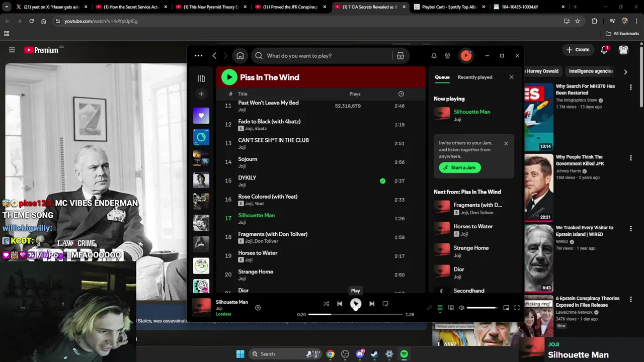Open Spotify notifications bell
Screen dimensions: 644x362
(x=434, y=56)
